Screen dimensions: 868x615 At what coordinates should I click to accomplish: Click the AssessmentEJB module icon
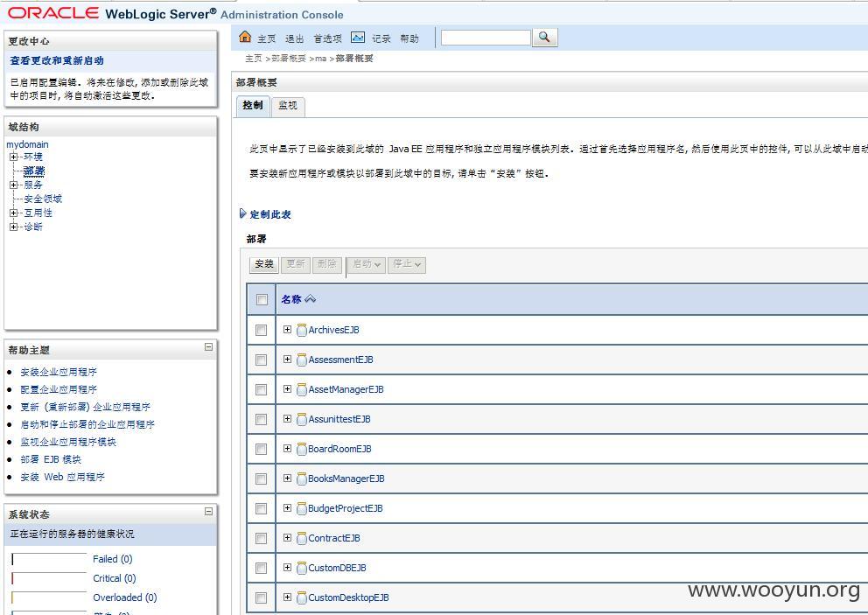302,360
